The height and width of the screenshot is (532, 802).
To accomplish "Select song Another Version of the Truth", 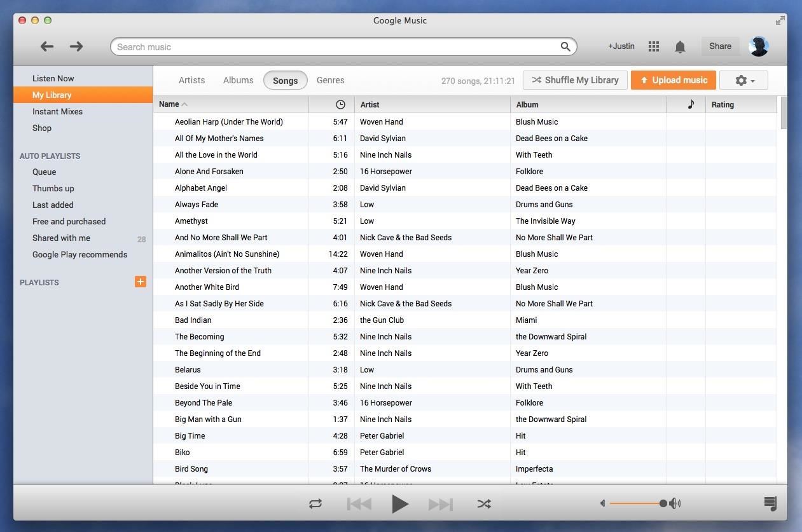I will coord(223,270).
